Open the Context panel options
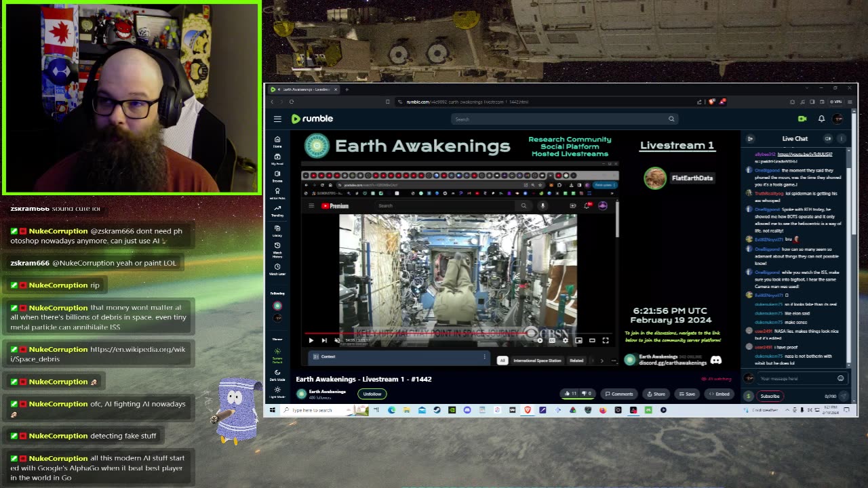Viewport: 868px width, 488px height. (x=484, y=357)
